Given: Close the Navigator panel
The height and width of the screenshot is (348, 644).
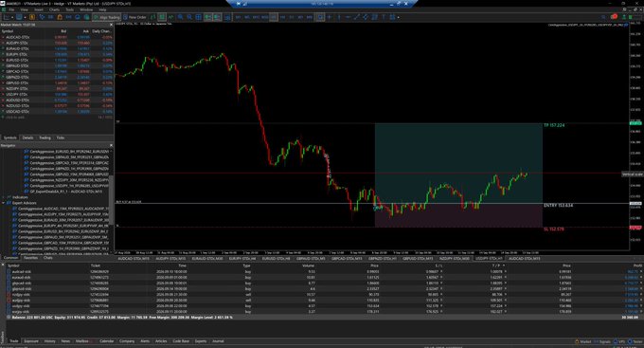Looking at the screenshot, I should (x=111, y=145).
